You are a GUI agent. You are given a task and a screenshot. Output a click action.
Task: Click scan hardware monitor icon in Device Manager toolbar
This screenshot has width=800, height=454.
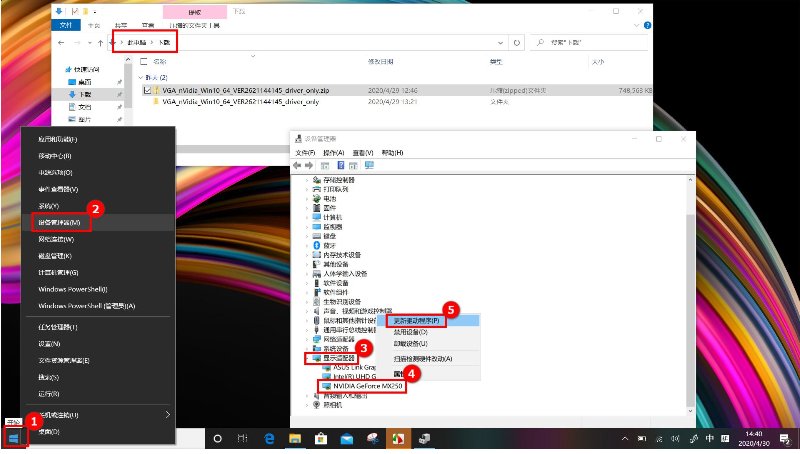369,165
